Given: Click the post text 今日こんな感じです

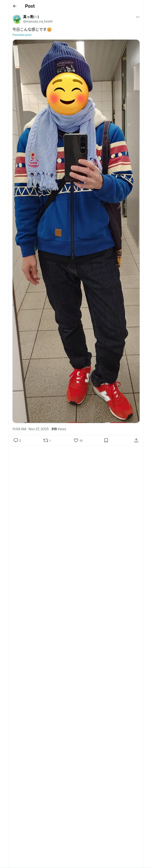Looking at the screenshot, I should (x=29, y=29).
